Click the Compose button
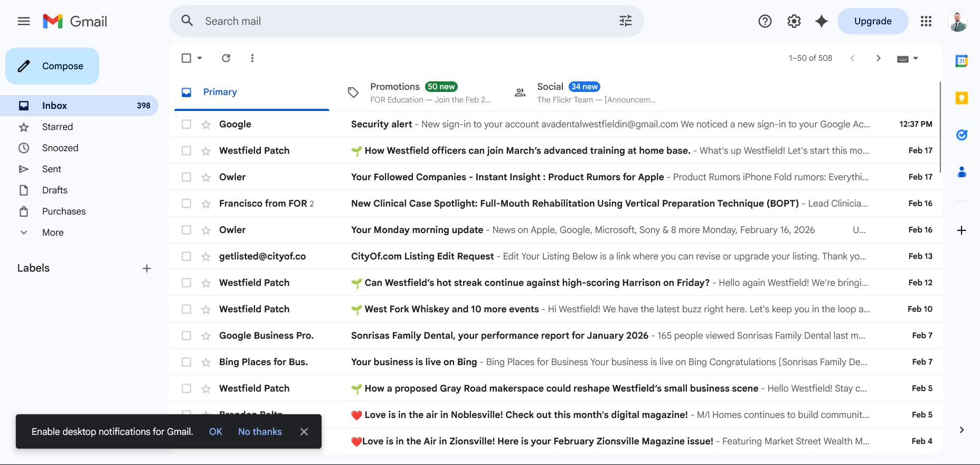980x465 pixels. point(52,66)
